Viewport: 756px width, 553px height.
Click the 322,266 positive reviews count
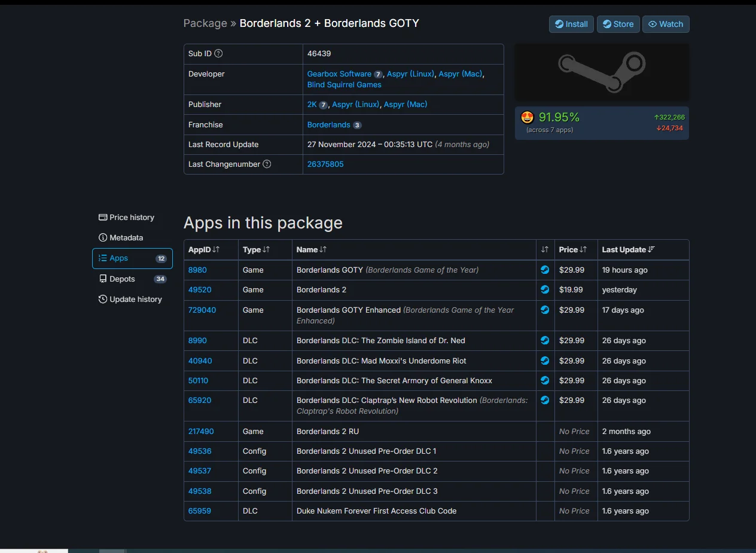669,117
